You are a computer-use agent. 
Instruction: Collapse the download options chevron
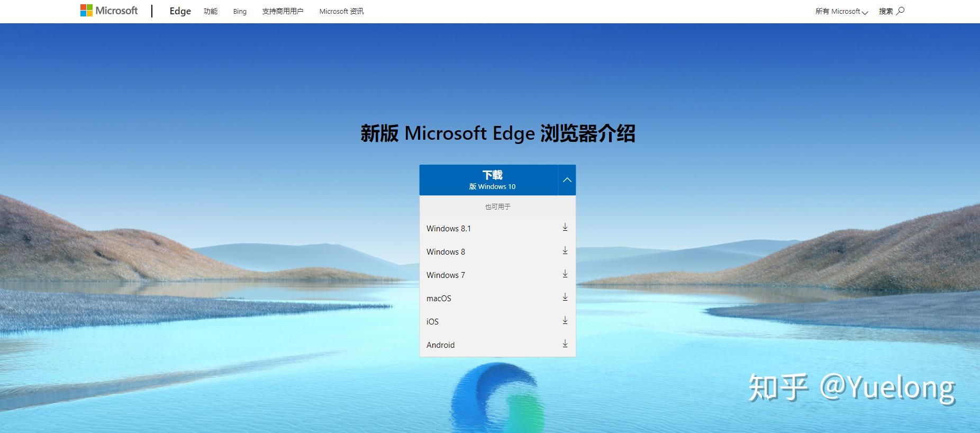[x=567, y=180]
